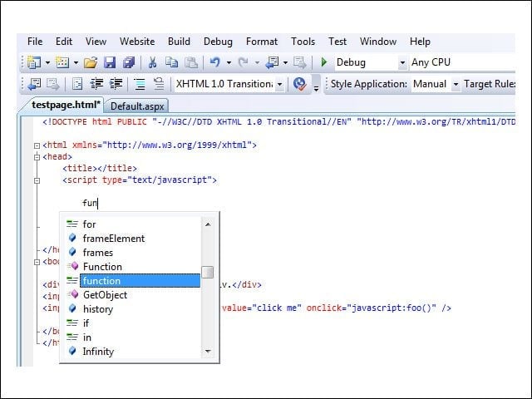The image size is (532, 399).
Task: Click the Increase Indent icon
Action: click(116, 84)
